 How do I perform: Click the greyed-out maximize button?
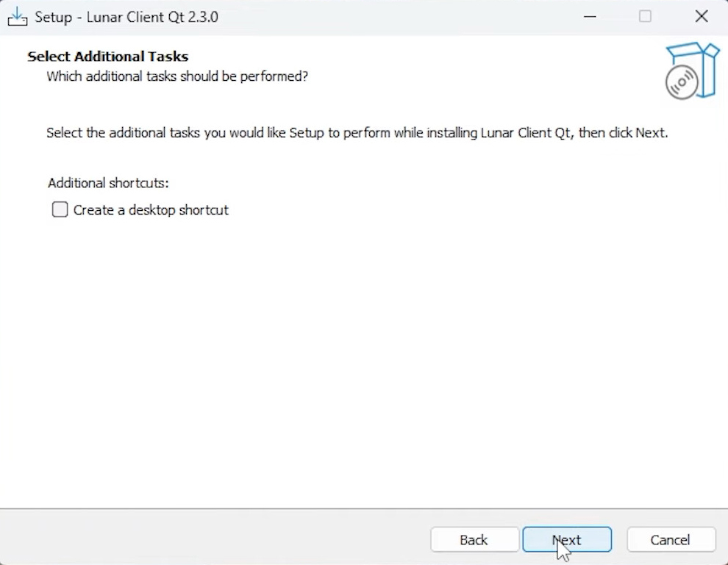click(645, 17)
